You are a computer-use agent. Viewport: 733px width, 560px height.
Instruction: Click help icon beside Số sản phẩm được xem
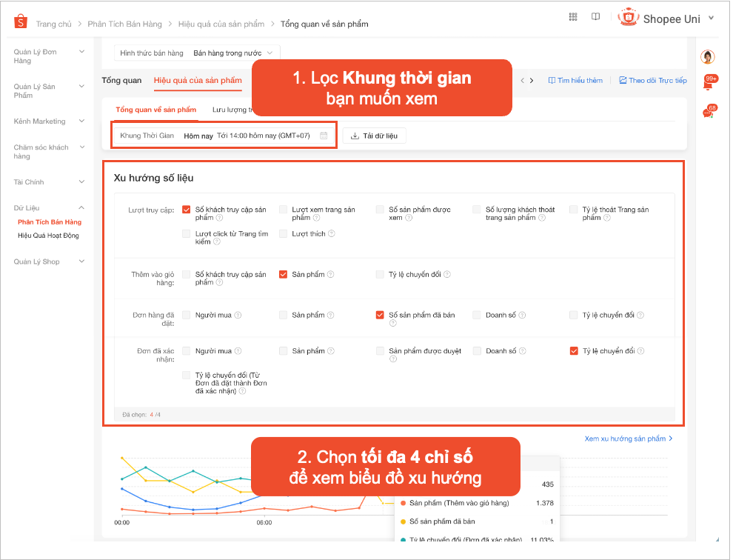(x=409, y=218)
